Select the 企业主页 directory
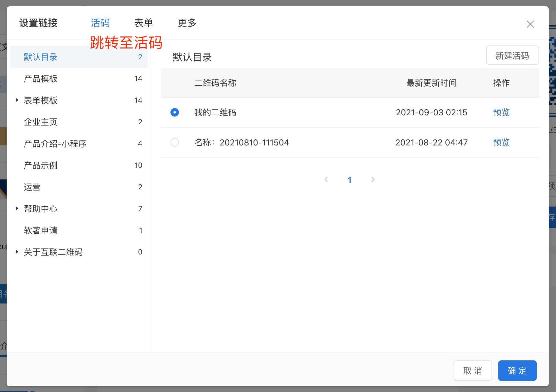This screenshot has width=556, height=392. point(41,122)
